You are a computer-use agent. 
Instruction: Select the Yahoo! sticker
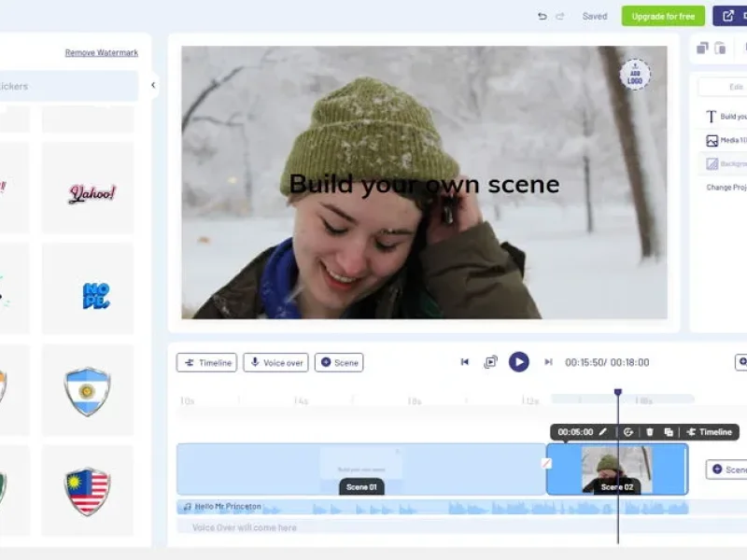coord(92,193)
